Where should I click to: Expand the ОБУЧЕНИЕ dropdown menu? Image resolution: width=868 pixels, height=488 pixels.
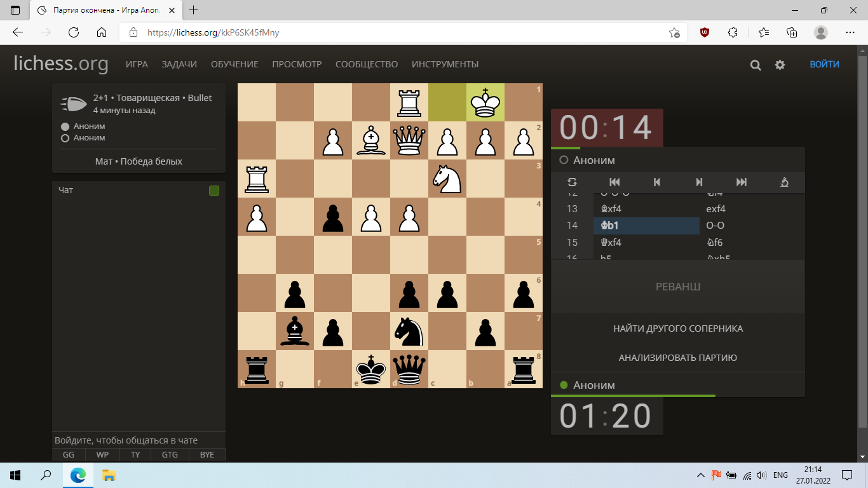[x=234, y=64]
